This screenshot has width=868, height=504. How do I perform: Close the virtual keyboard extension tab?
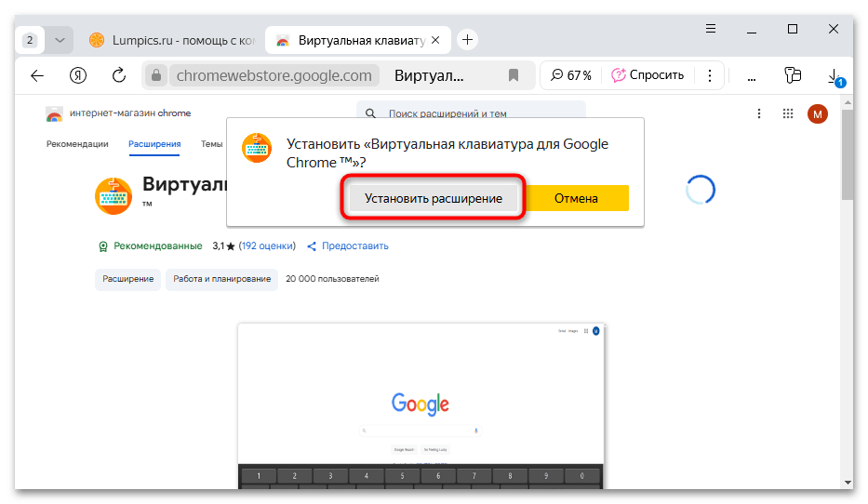coord(435,40)
